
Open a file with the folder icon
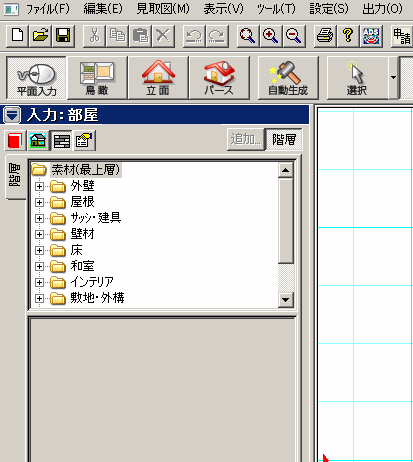pyautogui.click(x=40, y=35)
